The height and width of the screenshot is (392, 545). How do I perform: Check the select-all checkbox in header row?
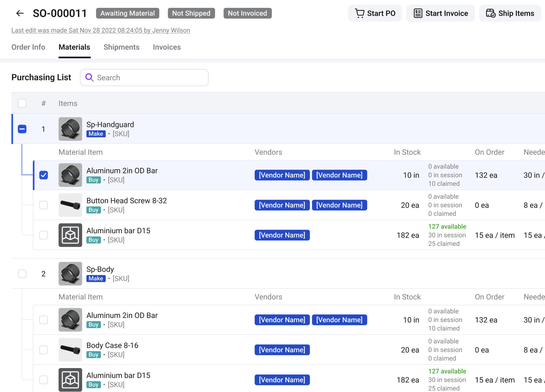coord(22,103)
